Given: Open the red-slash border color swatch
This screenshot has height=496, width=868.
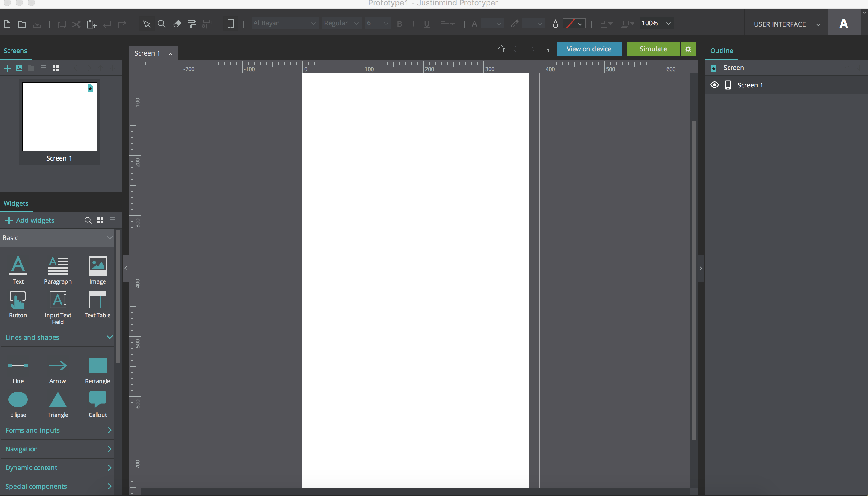Looking at the screenshot, I should (x=574, y=24).
